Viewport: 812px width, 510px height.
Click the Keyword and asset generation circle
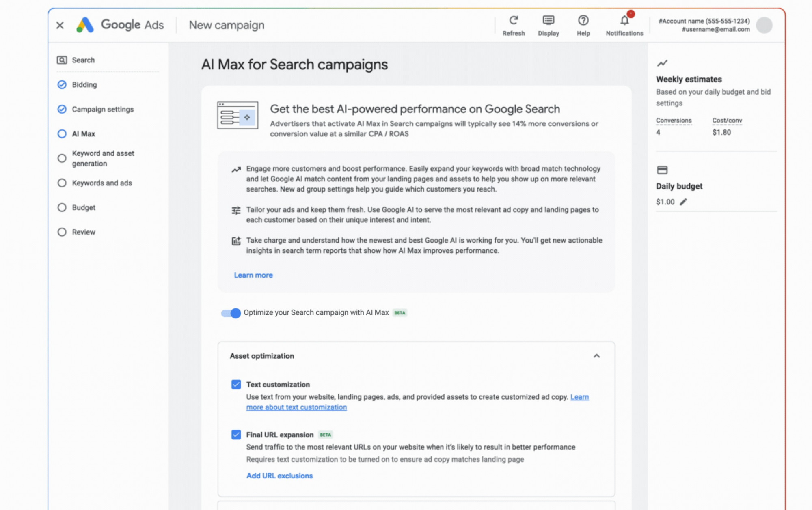[62, 158]
